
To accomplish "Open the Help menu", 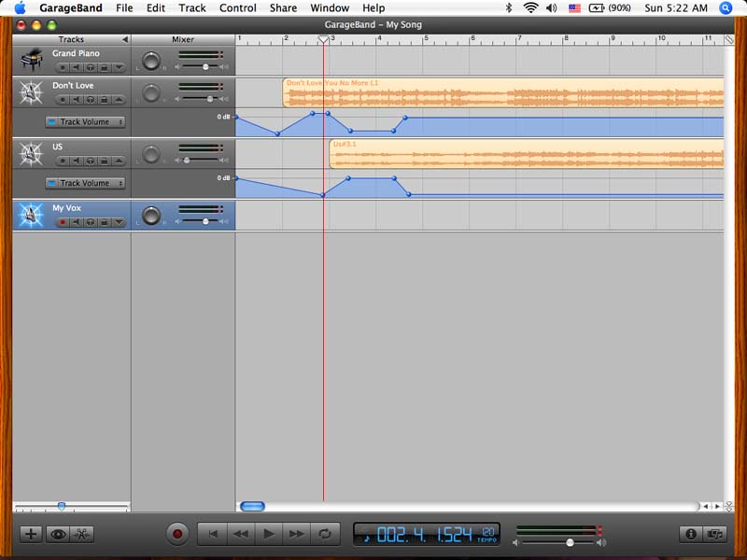I will (373, 8).
